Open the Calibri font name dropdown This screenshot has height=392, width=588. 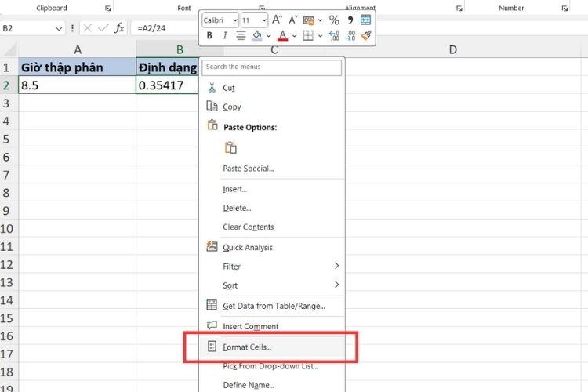coord(235,20)
